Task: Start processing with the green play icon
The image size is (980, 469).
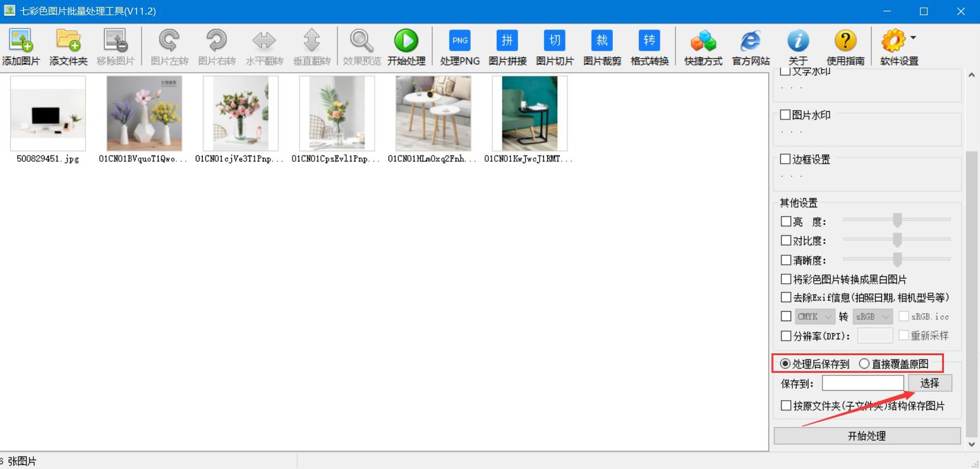Action: click(406, 42)
